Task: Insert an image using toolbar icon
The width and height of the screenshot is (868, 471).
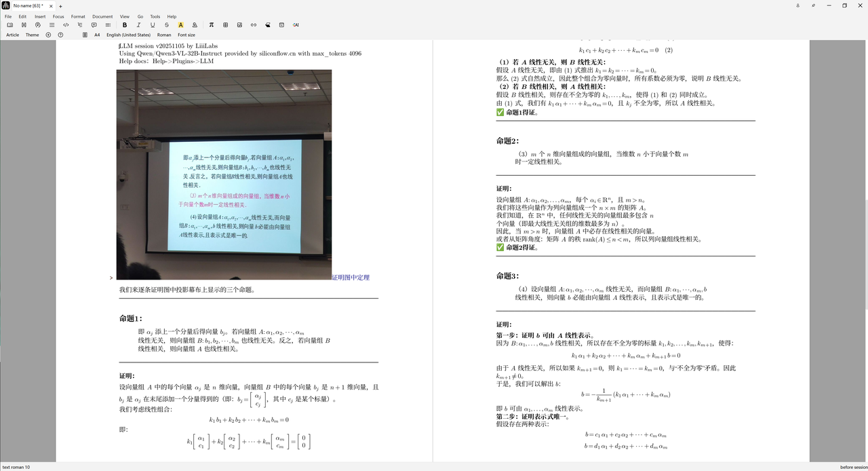Action: click(x=239, y=25)
